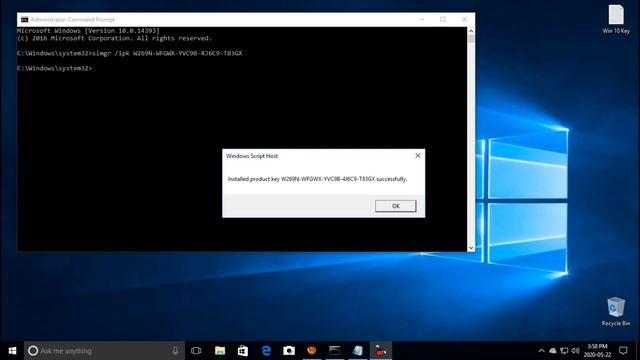Image resolution: width=640 pixels, height=360 pixels.
Task: Click the 'Installed product key' message text
Action: click(318, 179)
